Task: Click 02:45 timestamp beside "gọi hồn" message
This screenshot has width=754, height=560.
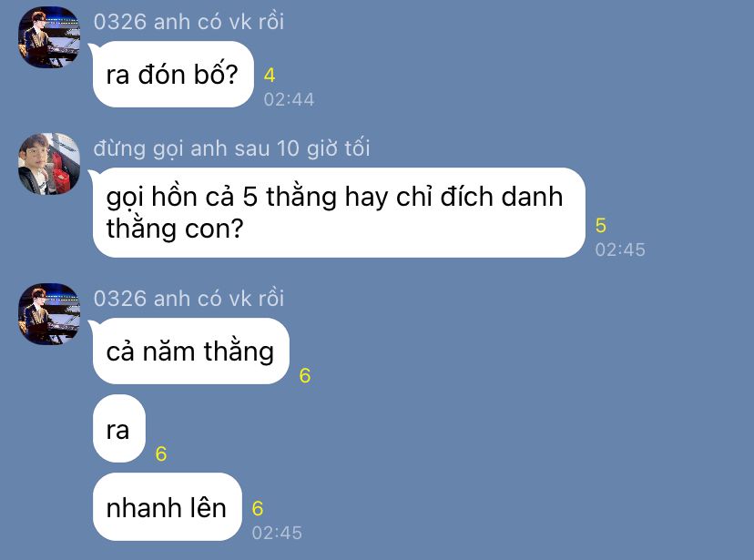Action: click(620, 249)
